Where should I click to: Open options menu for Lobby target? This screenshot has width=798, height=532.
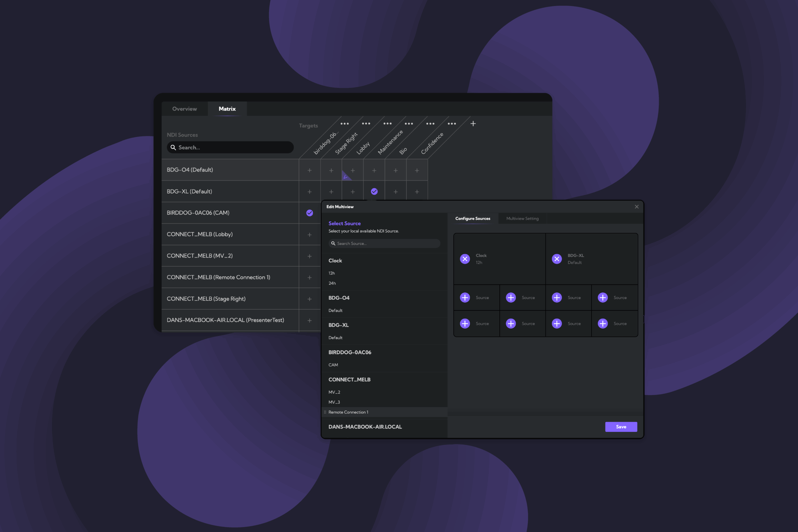(387, 124)
